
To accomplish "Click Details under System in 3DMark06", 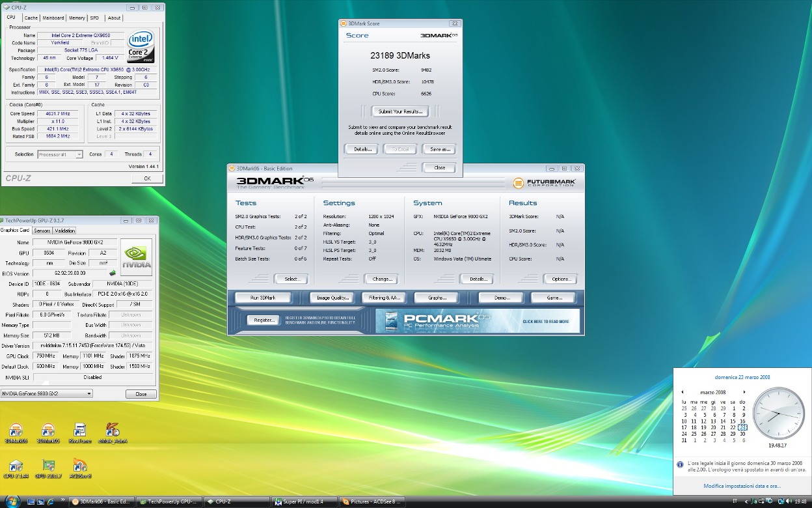I will coord(478,279).
